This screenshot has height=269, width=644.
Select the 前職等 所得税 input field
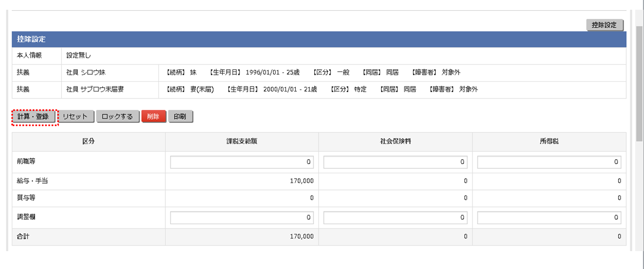coord(549,162)
